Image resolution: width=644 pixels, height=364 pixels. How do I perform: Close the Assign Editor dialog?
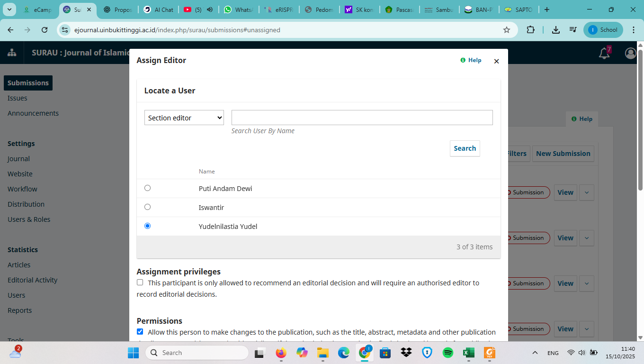496,61
